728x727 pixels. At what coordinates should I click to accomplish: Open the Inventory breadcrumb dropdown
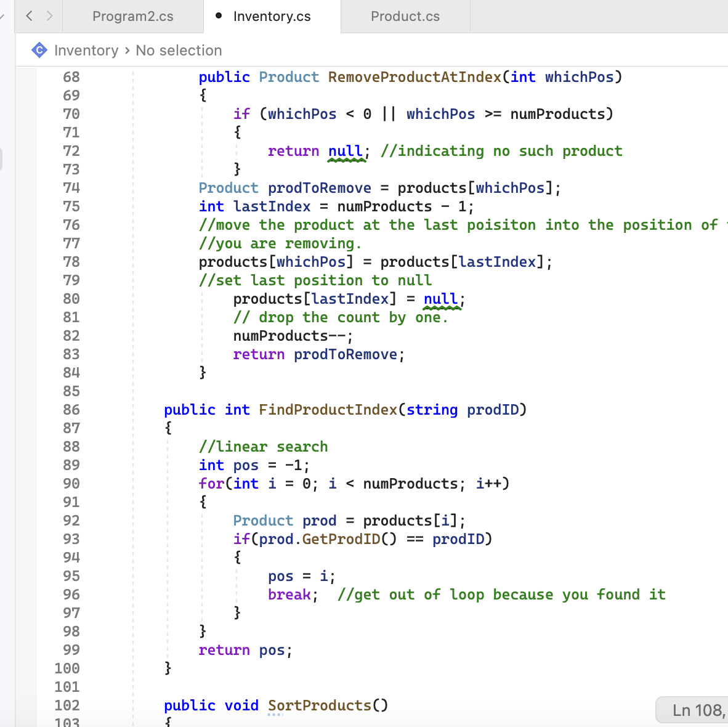click(86, 50)
